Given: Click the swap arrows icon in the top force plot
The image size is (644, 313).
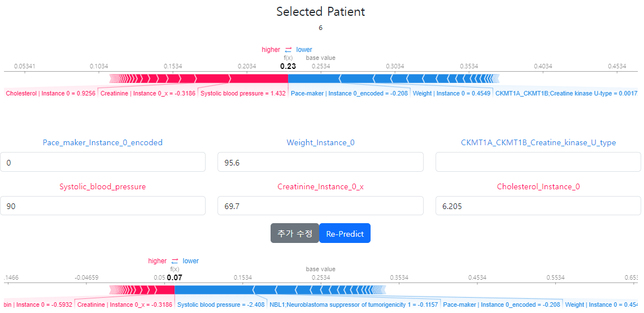Looking at the screenshot, I should click(x=288, y=50).
